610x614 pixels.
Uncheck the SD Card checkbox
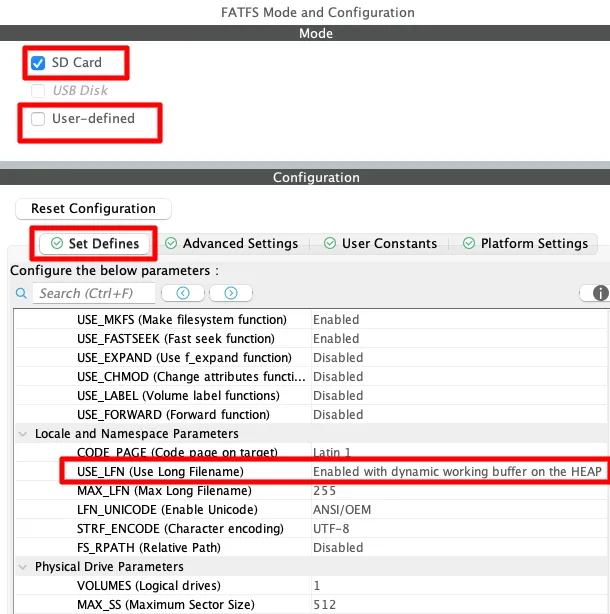pos(38,63)
